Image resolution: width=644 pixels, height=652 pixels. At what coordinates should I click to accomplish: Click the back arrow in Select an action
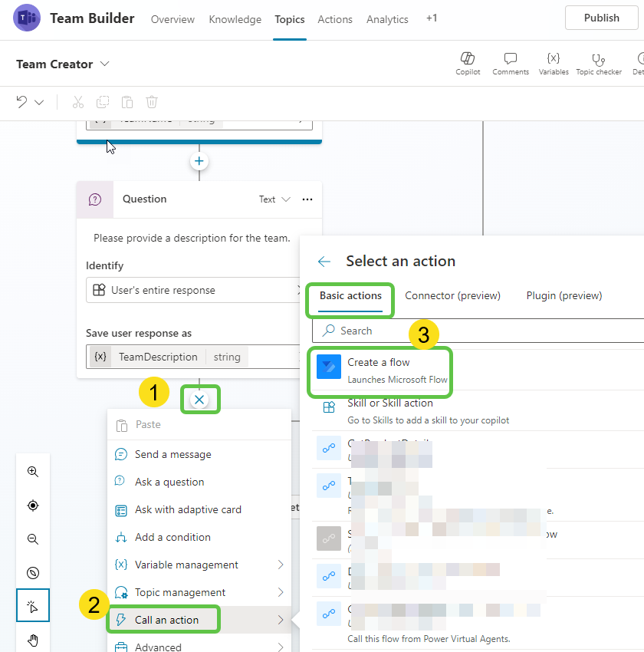point(324,261)
